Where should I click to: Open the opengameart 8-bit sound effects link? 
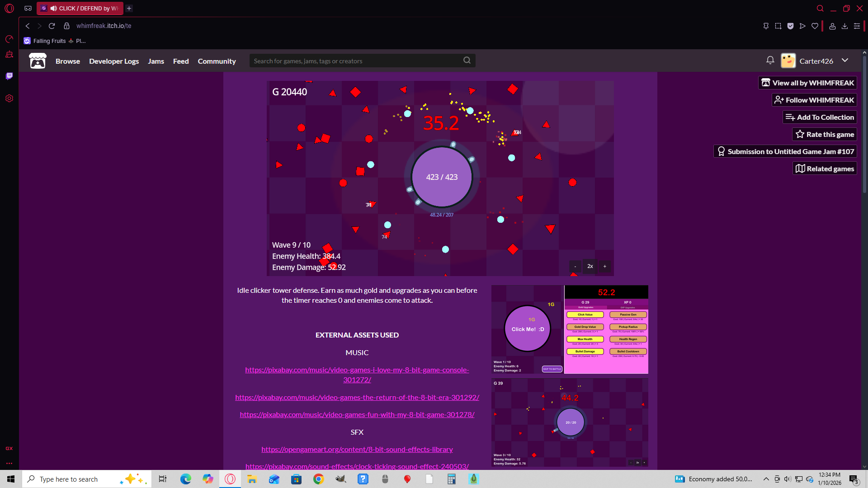point(357,449)
